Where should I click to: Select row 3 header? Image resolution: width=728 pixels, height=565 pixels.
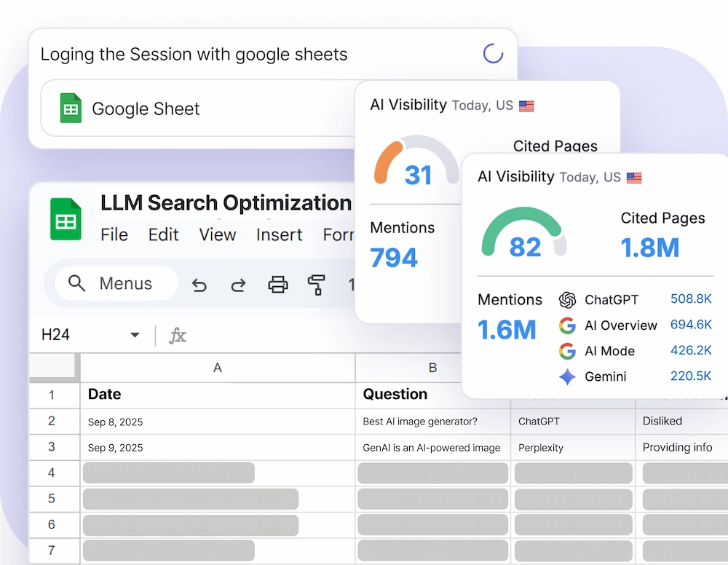pyautogui.click(x=55, y=447)
